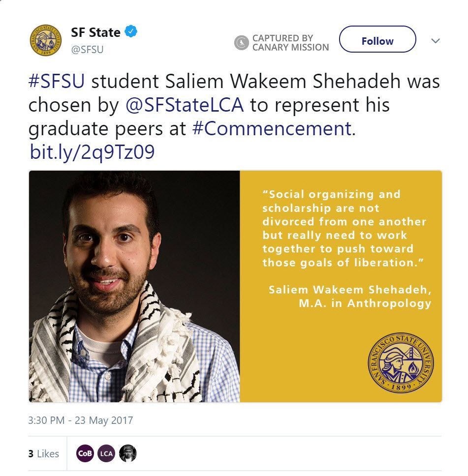The image size is (468, 476).
Task: Click the SF State golden emblem logo
Action: pyautogui.click(x=47, y=40)
